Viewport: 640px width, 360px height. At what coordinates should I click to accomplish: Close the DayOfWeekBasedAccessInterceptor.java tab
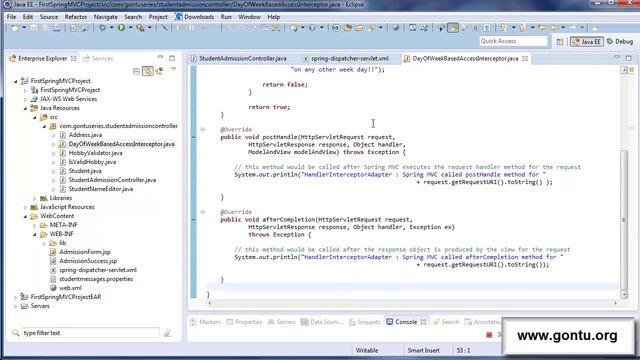[525, 59]
